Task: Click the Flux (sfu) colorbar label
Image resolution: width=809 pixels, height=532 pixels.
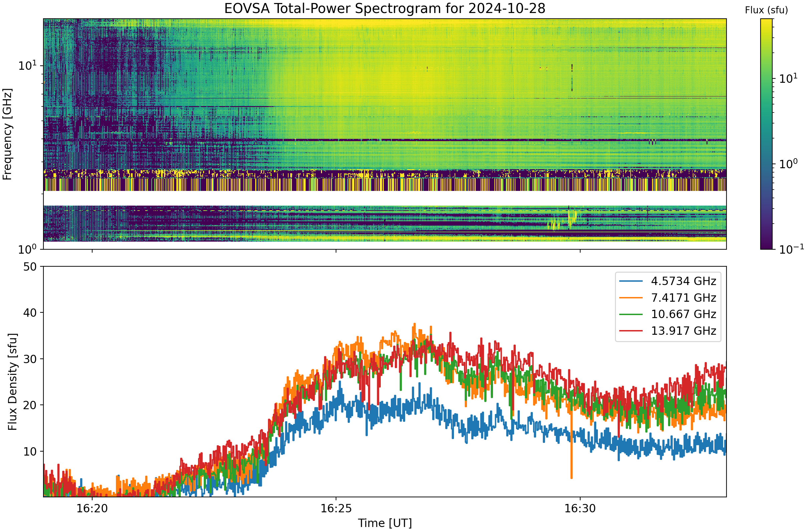Action: [x=766, y=11]
